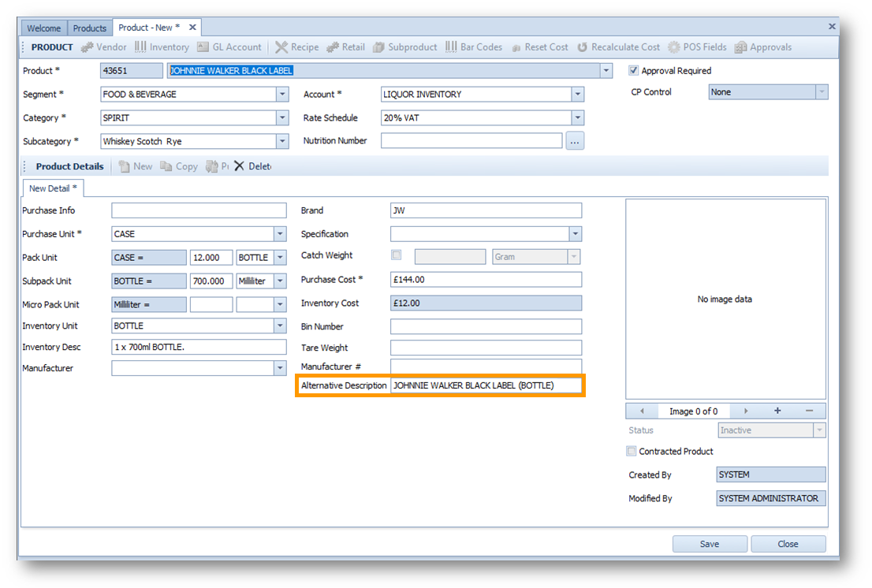Click the Save button
This screenshot has height=588, width=872.
pos(710,544)
